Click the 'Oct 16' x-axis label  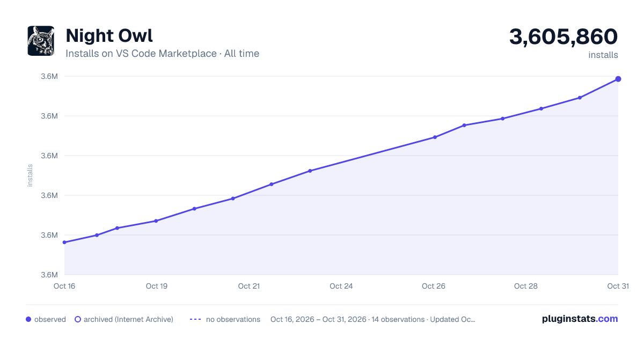pyautogui.click(x=64, y=286)
